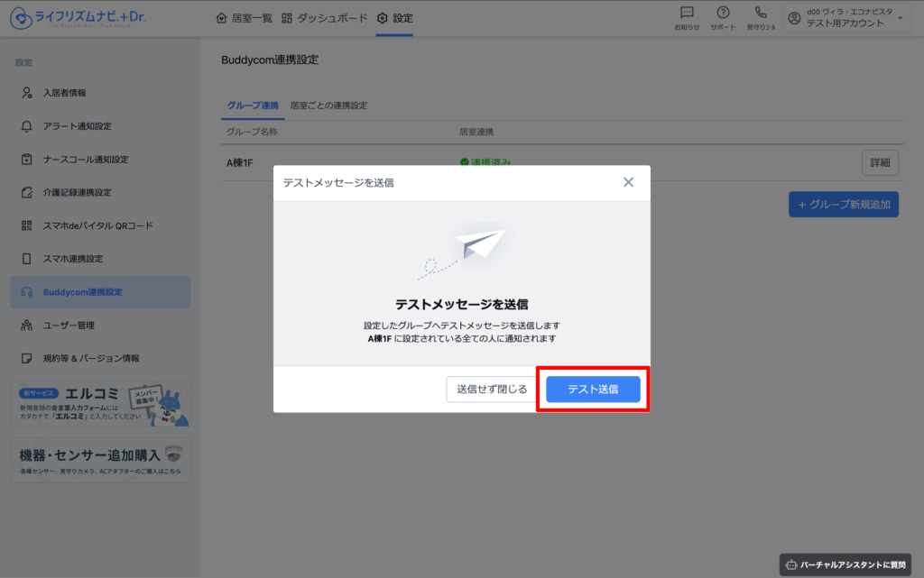Click the 居室連携 column header

tap(476, 132)
